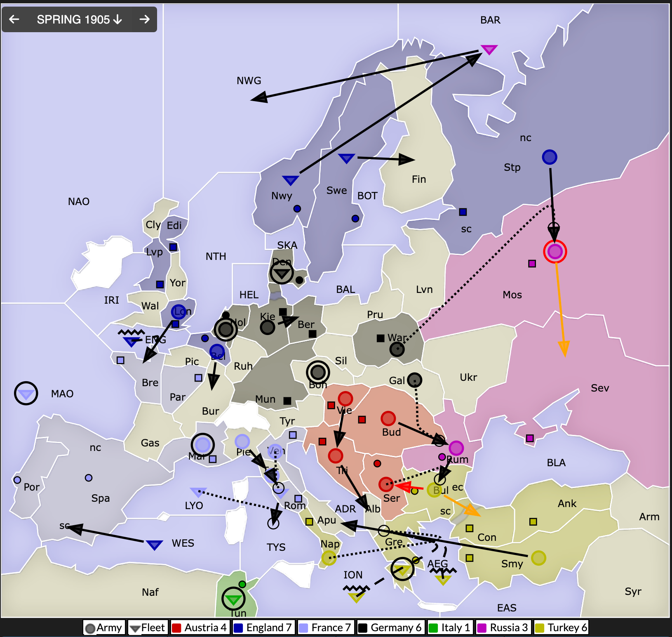Pick the Russian army in Moscow

pos(555,251)
